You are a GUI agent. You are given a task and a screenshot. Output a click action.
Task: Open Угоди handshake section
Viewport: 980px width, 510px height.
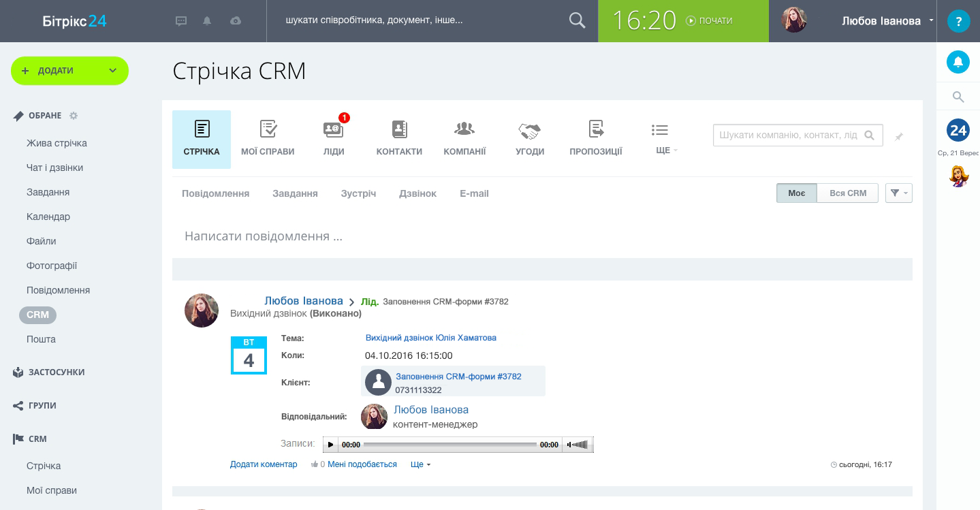[x=530, y=138]
